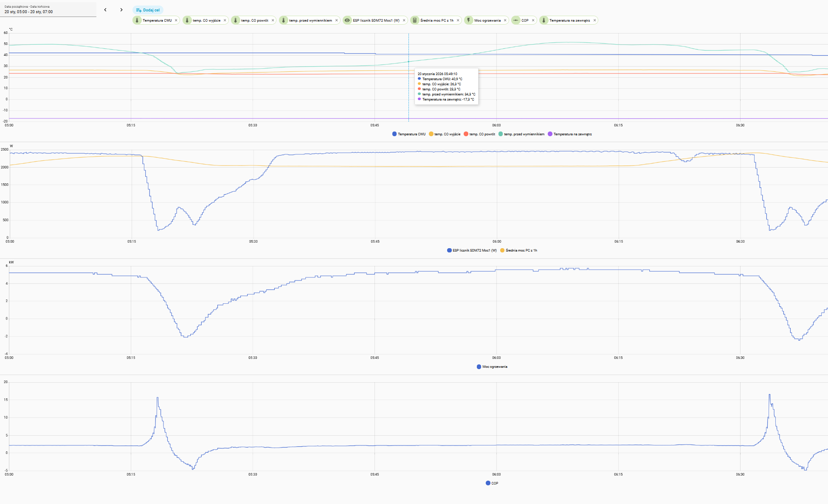The height and width of the screenshot is (504, 828).
Task: Remove the COP chip
Action: click(x=533, y=20)
